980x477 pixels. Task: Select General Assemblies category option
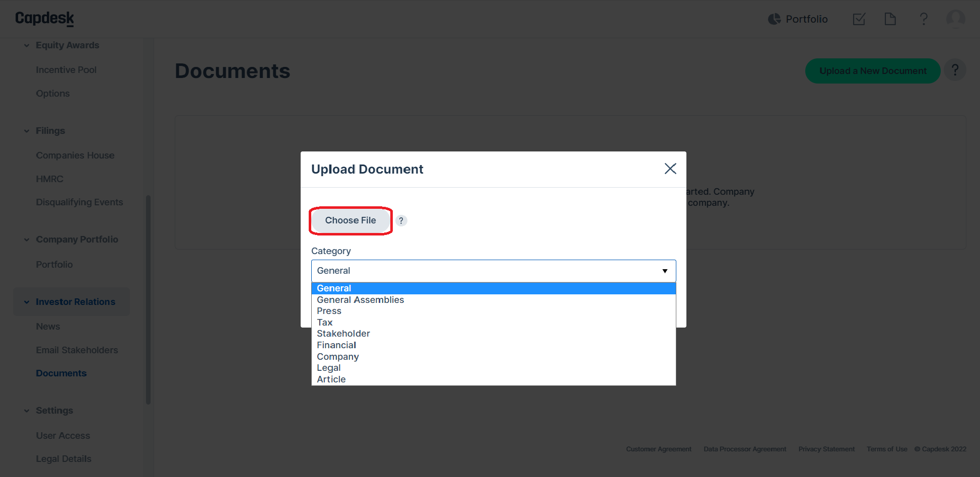pyautogui.click(x=494, y=300)
